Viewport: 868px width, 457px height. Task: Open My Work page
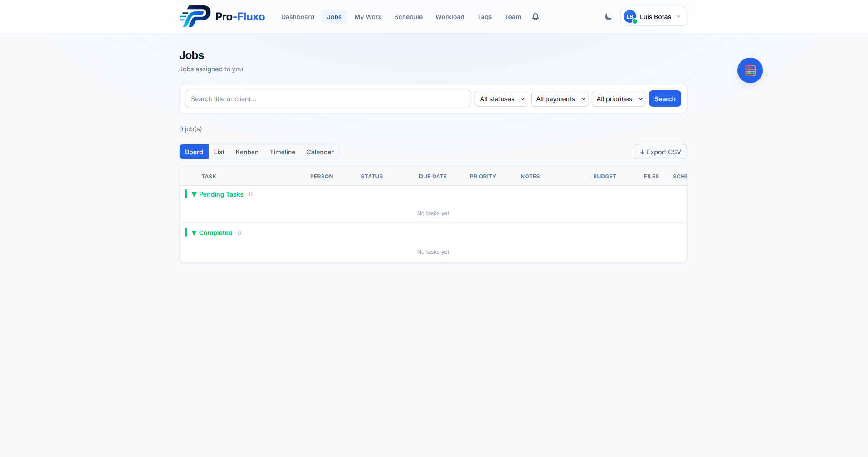pyautogui.click(x=368, y=17)
